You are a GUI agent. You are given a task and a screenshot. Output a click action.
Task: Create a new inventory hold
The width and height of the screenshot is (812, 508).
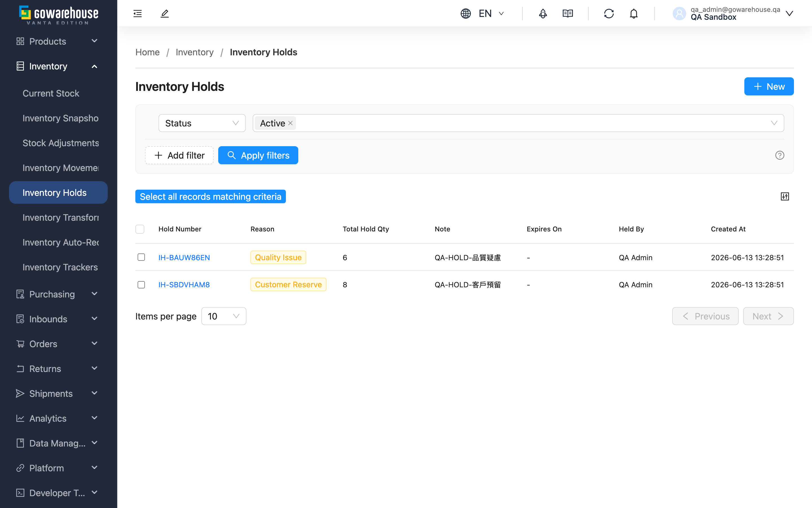click(x=769, y=86)
